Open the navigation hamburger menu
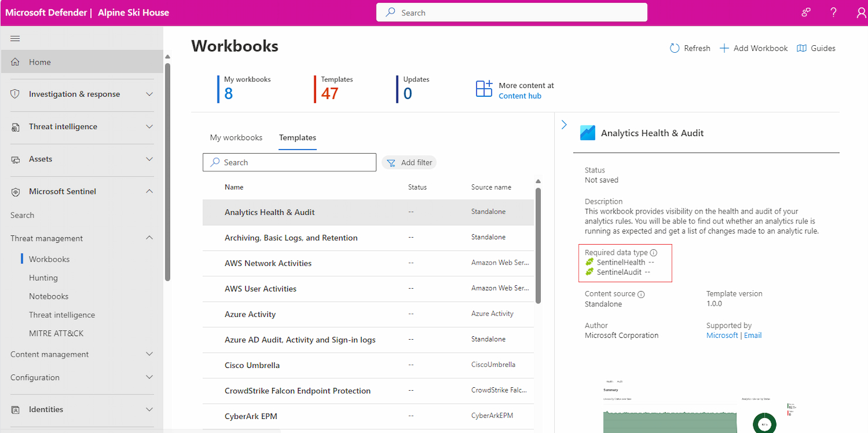The height and width of the screenshot is (433, 868). click(15, 38)
